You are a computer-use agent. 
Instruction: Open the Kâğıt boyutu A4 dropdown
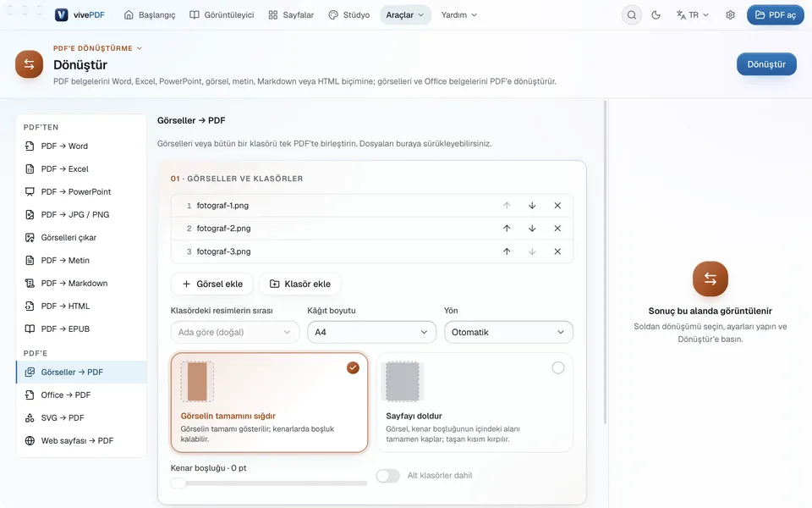pos(372,332)
